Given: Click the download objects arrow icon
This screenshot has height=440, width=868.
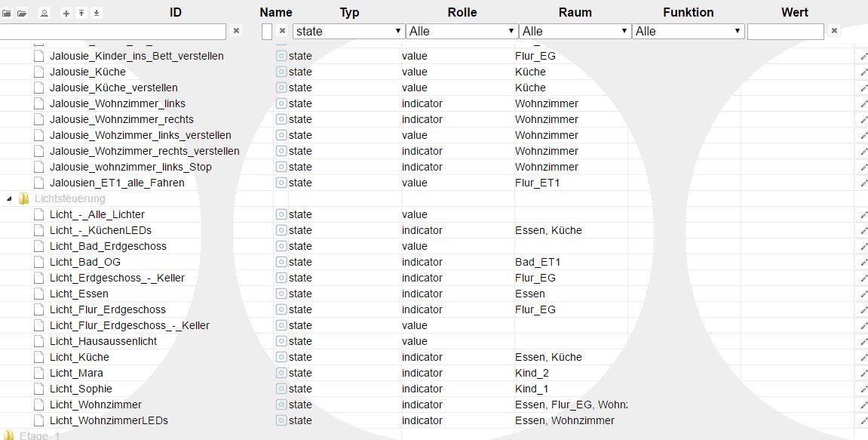Looking at the screenshot, I should 97,13.
